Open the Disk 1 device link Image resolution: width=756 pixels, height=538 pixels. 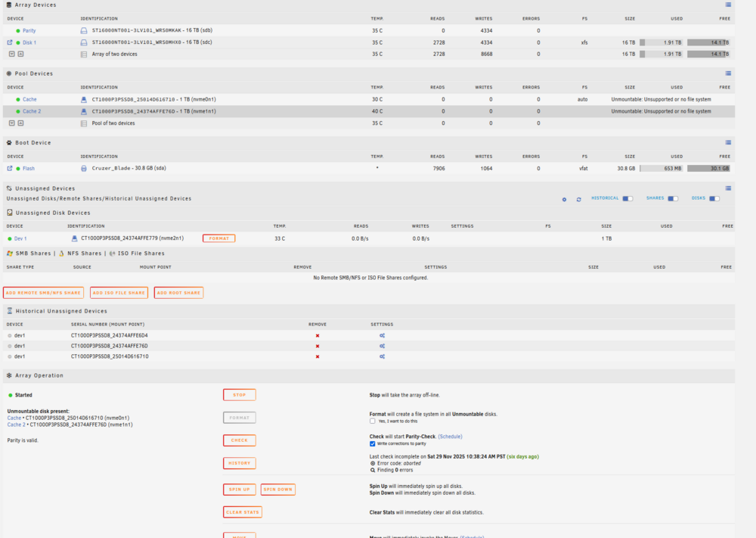tap(29, 42)
